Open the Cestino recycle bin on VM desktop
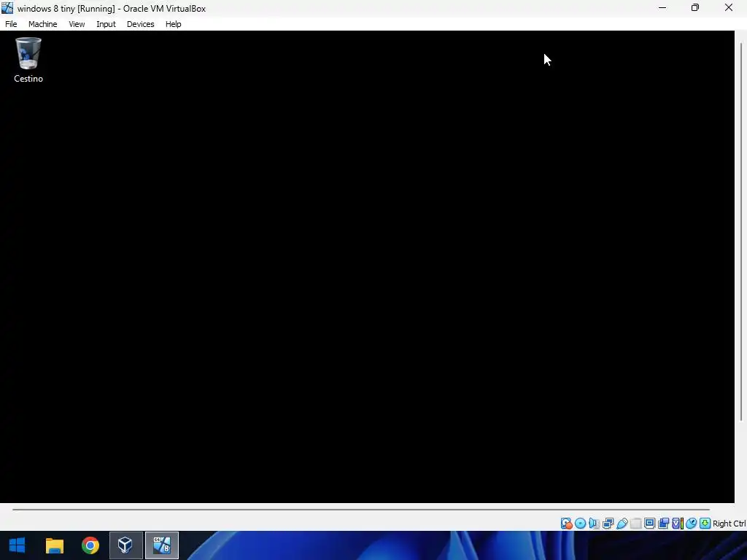747x560 pixels. pos(28,60)
